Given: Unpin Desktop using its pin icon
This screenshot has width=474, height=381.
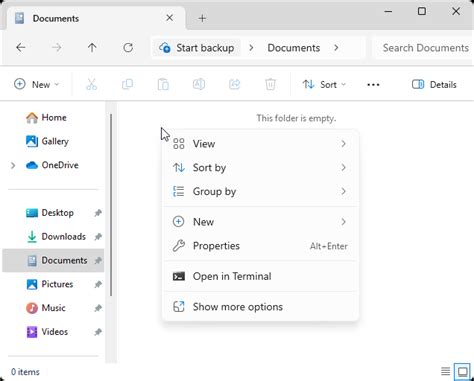Looking at the screenshot, I should tap(98, 213).
